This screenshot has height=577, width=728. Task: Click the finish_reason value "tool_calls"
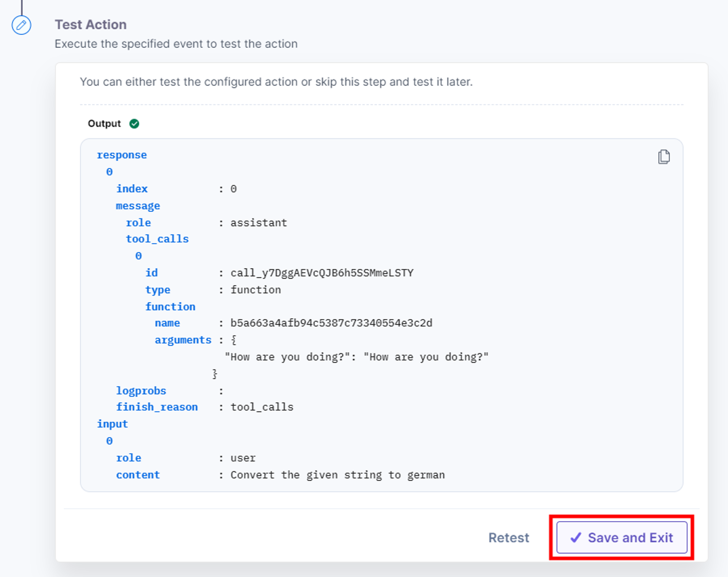(262, 407)
